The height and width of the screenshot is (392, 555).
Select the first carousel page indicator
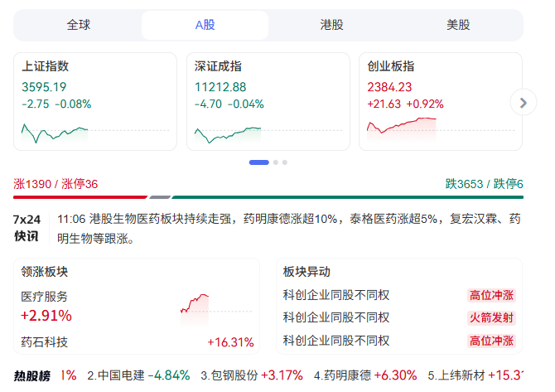point(258,162)
